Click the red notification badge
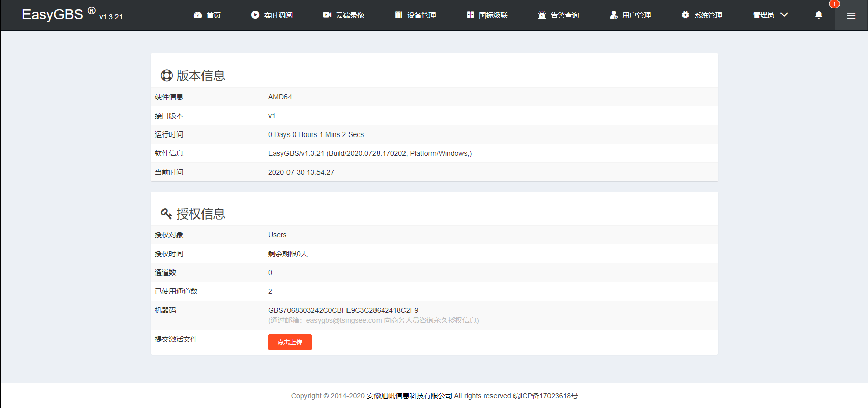This screenshot has width=868, height=408. click(834, 4)
